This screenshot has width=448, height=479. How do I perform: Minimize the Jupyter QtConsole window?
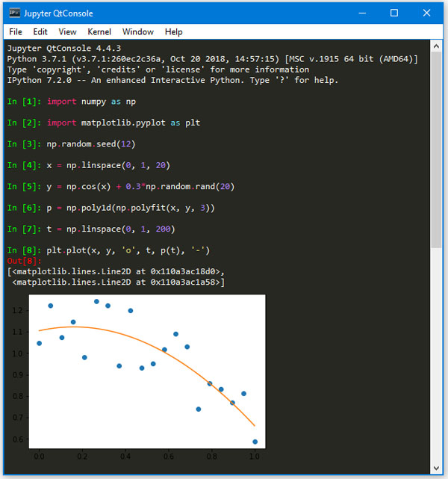click(x=362, y=13)
